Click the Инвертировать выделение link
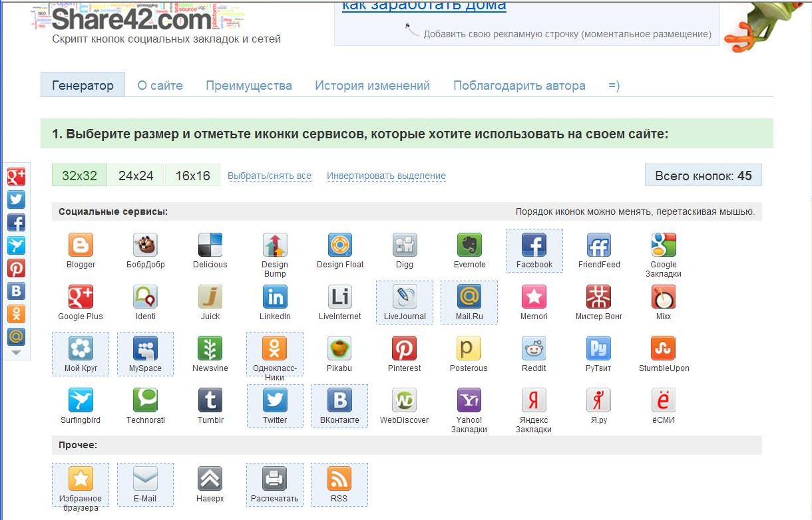 click(386, 176)
